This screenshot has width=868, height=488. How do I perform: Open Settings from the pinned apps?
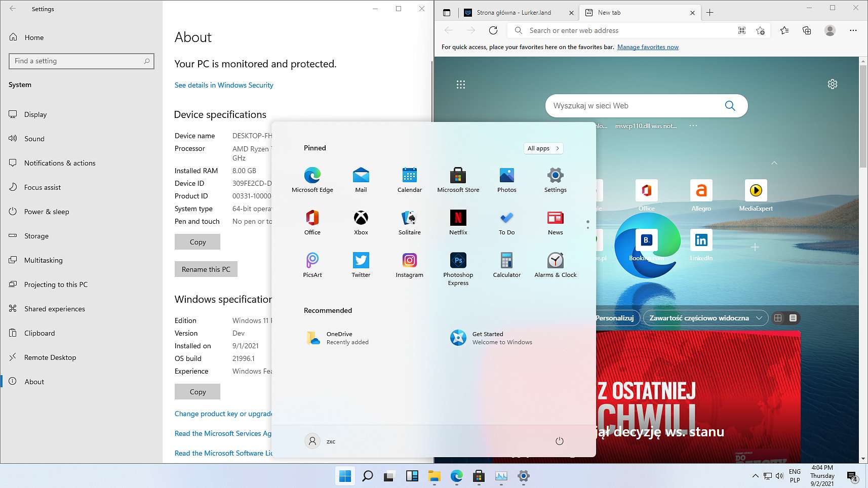pyautogui.click(x=556, y=180)
